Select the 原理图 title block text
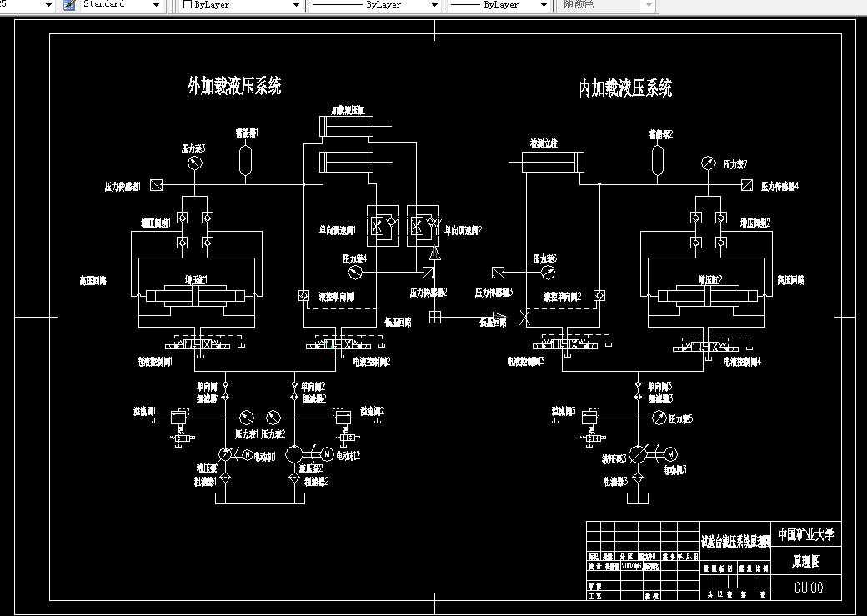 click(x=806, y=562)
